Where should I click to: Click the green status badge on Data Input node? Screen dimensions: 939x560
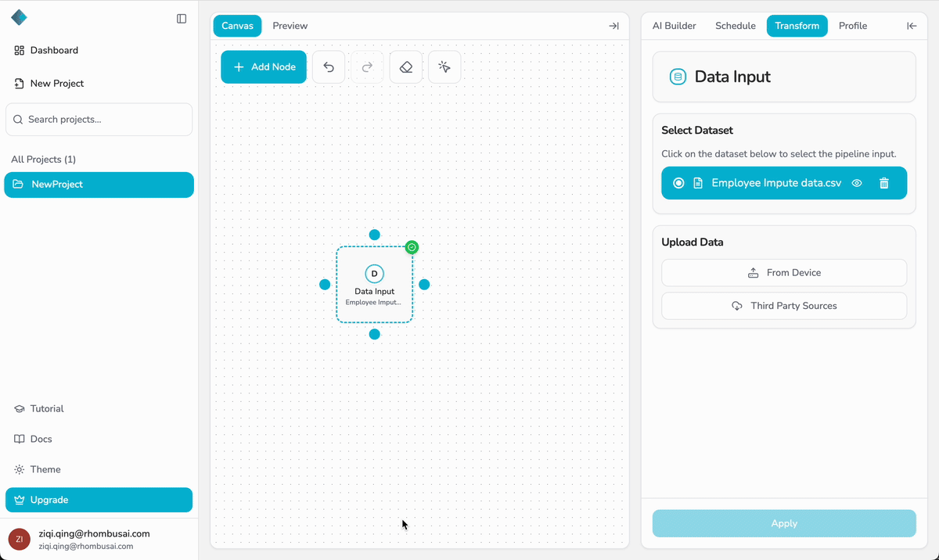pyautogui.click(x=412, y=247)
